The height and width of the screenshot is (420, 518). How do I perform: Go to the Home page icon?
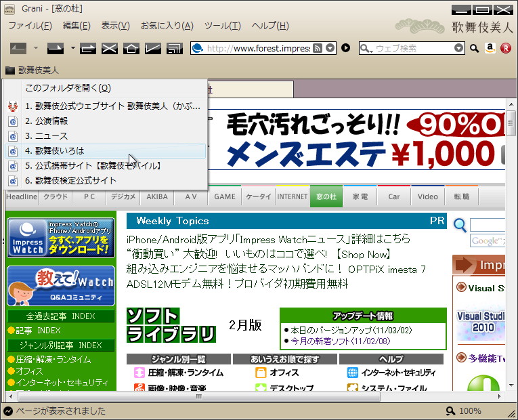pyautogui.click(x=131, y=49)
